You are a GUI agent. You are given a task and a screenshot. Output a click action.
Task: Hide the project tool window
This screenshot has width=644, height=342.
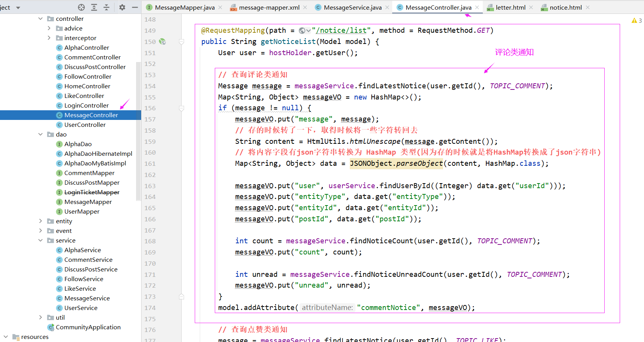coord(135,7)
